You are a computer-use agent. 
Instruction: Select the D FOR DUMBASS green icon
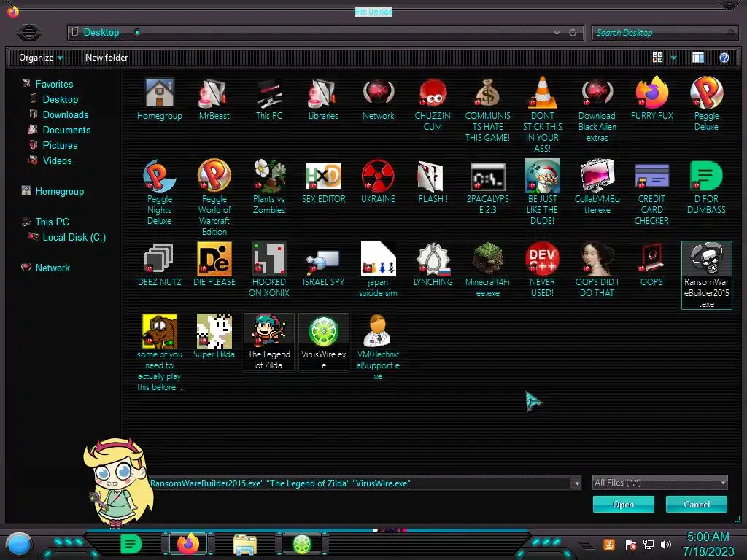click(x=706, y=187)
